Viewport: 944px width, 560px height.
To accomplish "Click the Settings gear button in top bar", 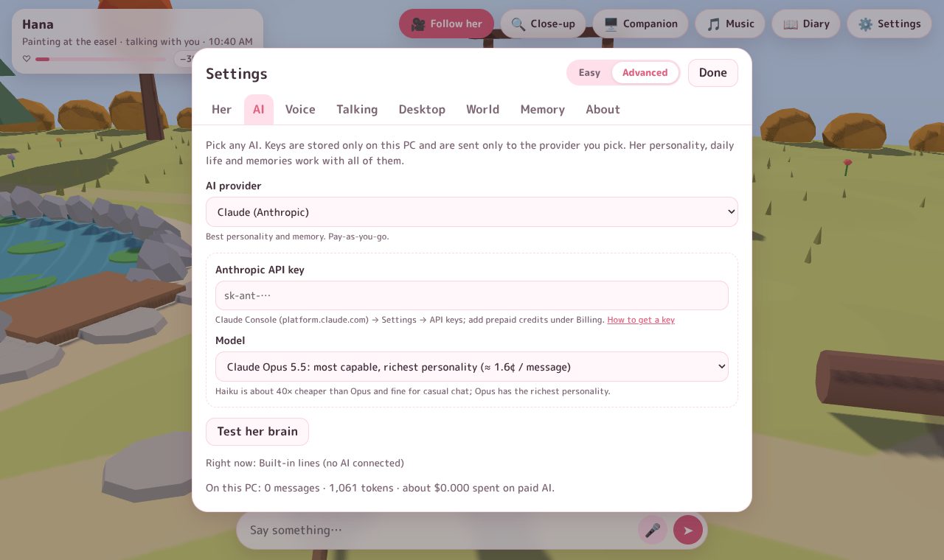I will pyautogui.click(x=889, y=24).
